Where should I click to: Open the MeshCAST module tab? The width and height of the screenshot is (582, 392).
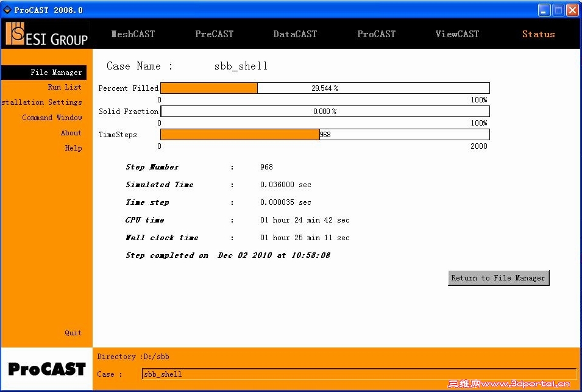point(133,34)
